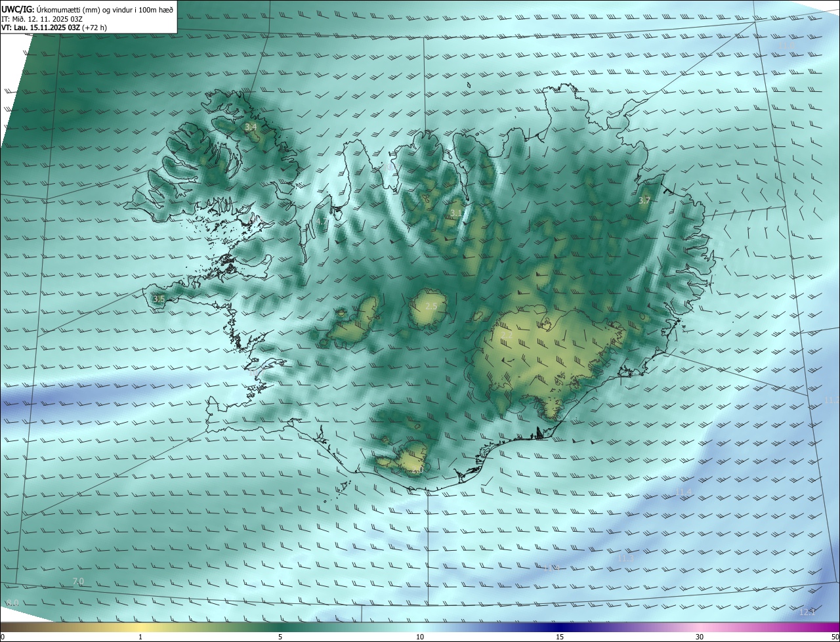Screen dimensions: 840x642
Task: Click the '5' tick on the color scale
Action: pos(280,637)
